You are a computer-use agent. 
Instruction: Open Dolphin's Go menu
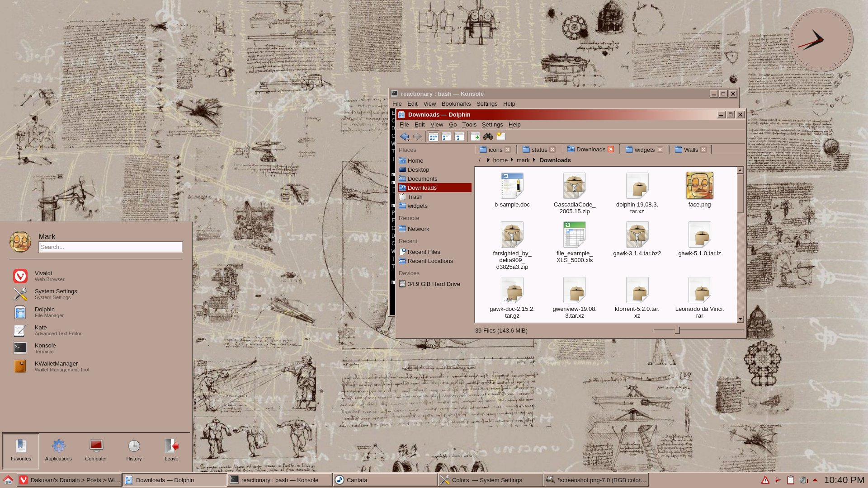point(453,125)
